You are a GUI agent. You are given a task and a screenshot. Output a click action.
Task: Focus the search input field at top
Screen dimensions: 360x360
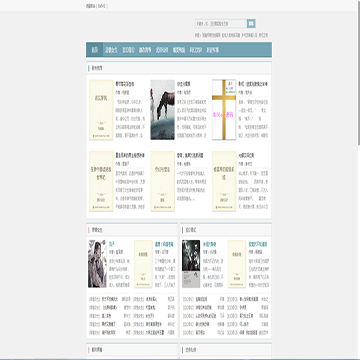pos(221,24)
